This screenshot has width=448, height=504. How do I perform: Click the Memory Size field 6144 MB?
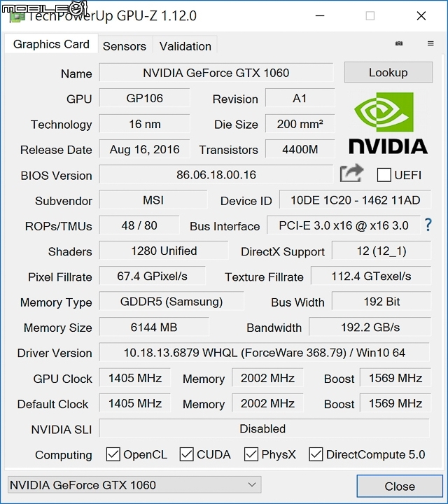tap(154, 327)
